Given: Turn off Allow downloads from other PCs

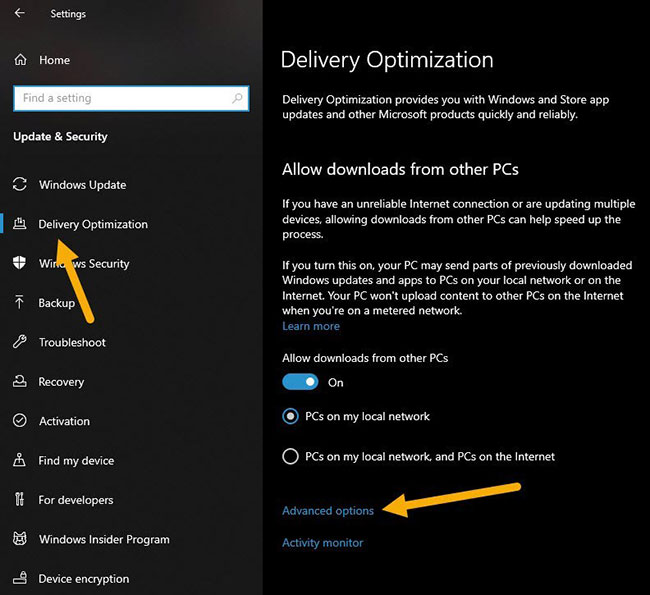Looking at the screenshot, I should 300,382.
